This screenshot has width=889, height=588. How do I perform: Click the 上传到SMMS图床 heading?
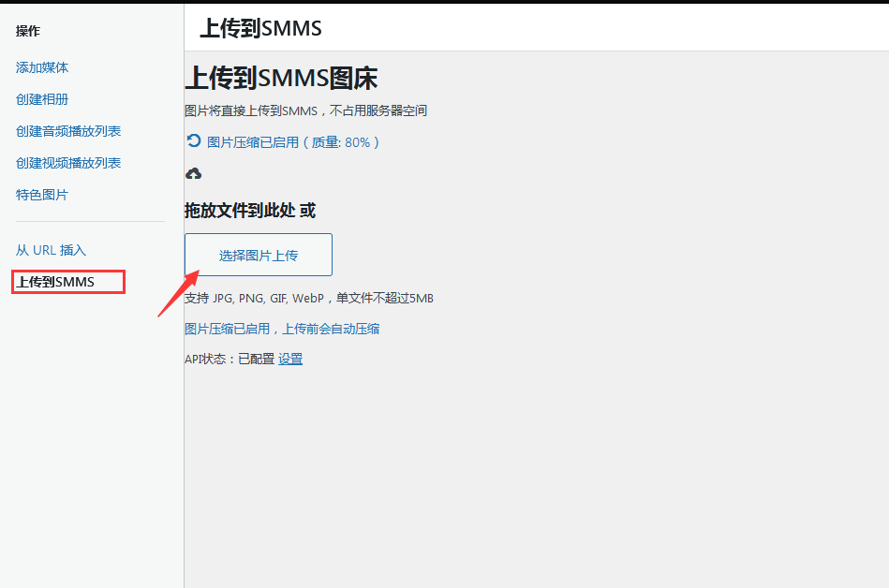(281, 78)
